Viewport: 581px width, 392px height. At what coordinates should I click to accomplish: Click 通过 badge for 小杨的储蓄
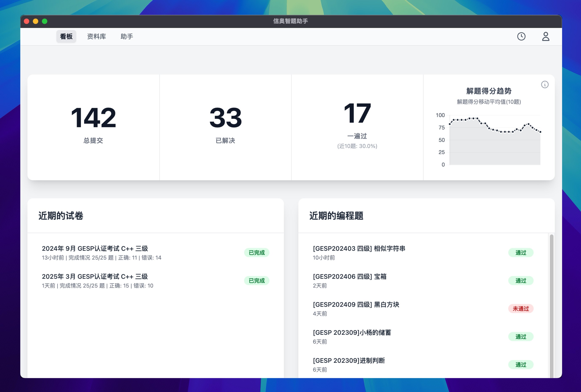[521, 337]
